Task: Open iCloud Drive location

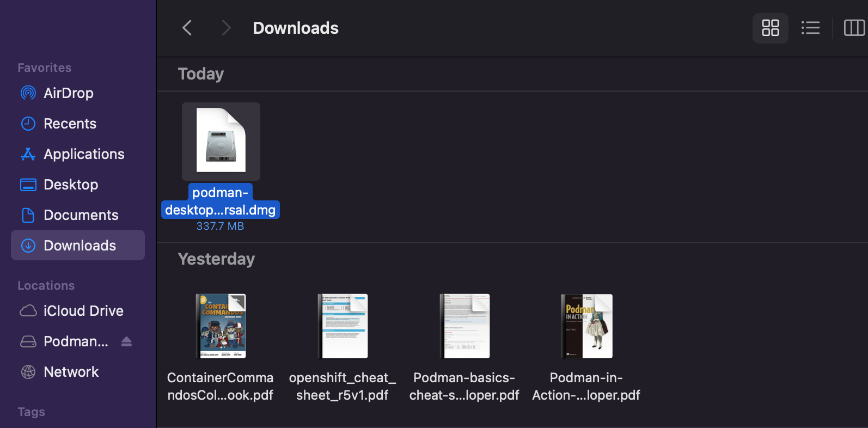Action: point(83,311)
